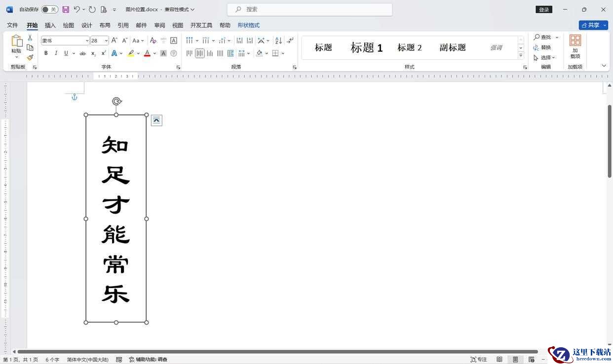The height and width of the screenshot is (364, 613).
Task: Toggle Italic formatting
Action: point(56,53)
